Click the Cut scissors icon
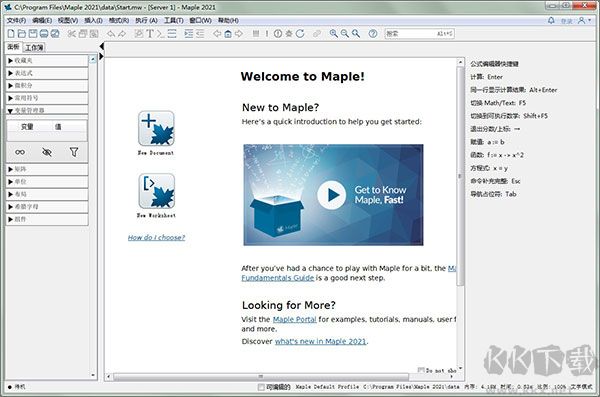Screen dimensions: 600x397 pos(72,34)
